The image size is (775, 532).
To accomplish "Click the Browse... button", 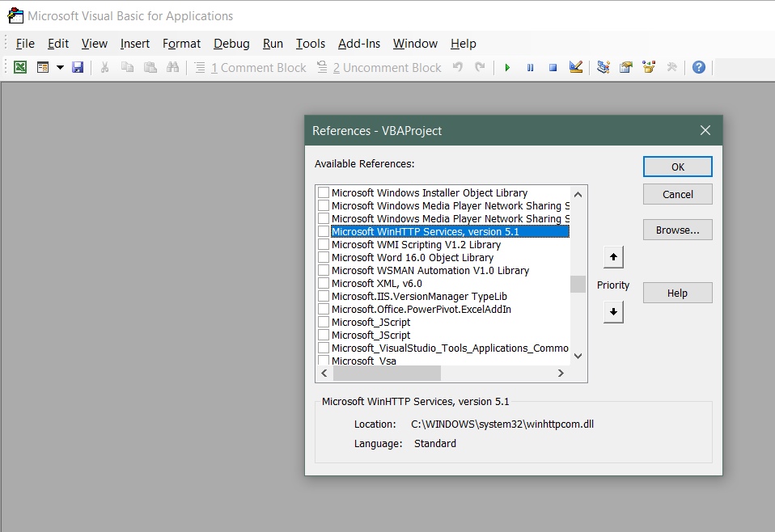I will (x=677, y=230).
